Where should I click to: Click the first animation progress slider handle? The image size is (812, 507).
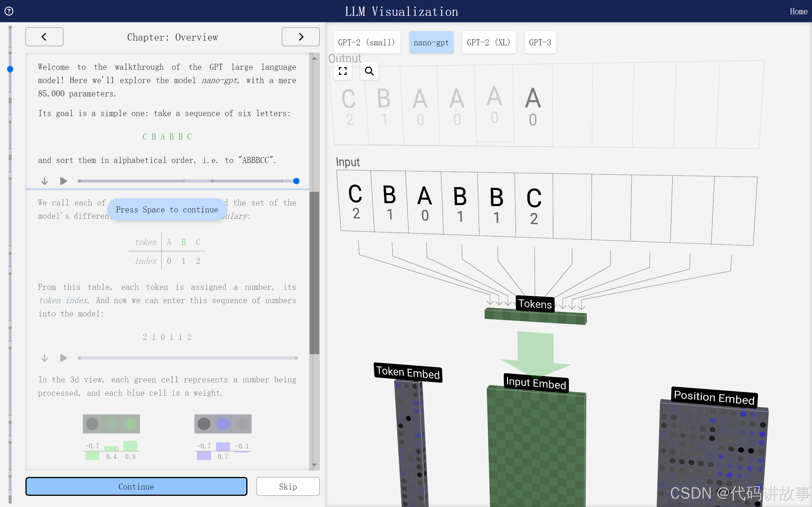(296, 181)
